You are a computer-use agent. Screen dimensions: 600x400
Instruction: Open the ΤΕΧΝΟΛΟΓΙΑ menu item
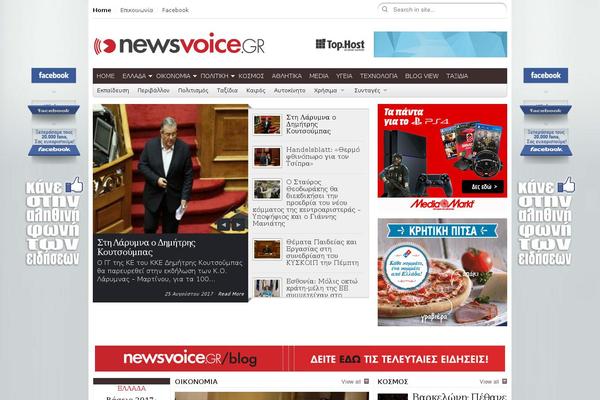pyautogui.click(x=378, y=76)
